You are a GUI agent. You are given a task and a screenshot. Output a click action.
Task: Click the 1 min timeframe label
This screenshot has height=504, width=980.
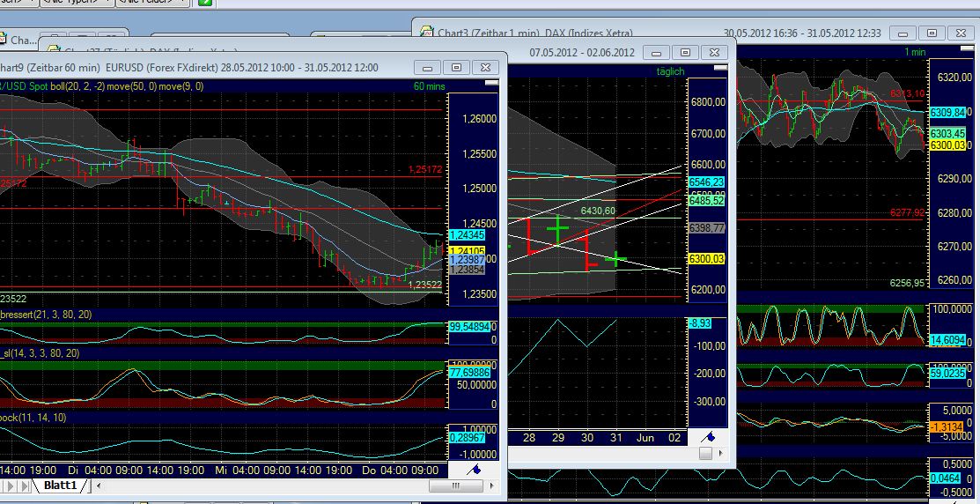pos(915,52)
